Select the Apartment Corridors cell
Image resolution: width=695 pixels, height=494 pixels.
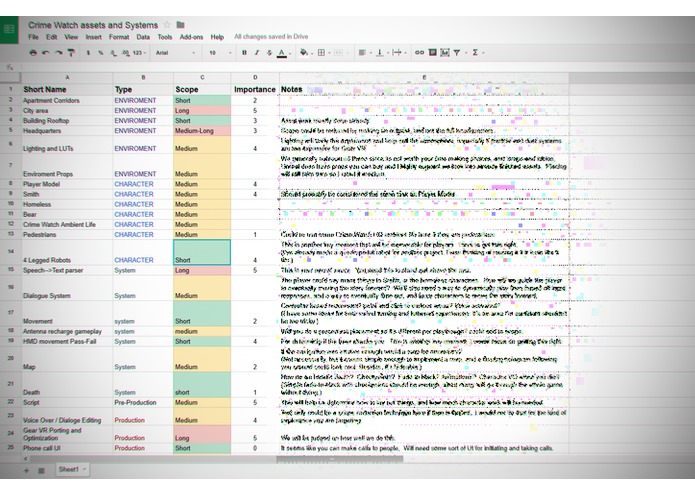point(67,101)
